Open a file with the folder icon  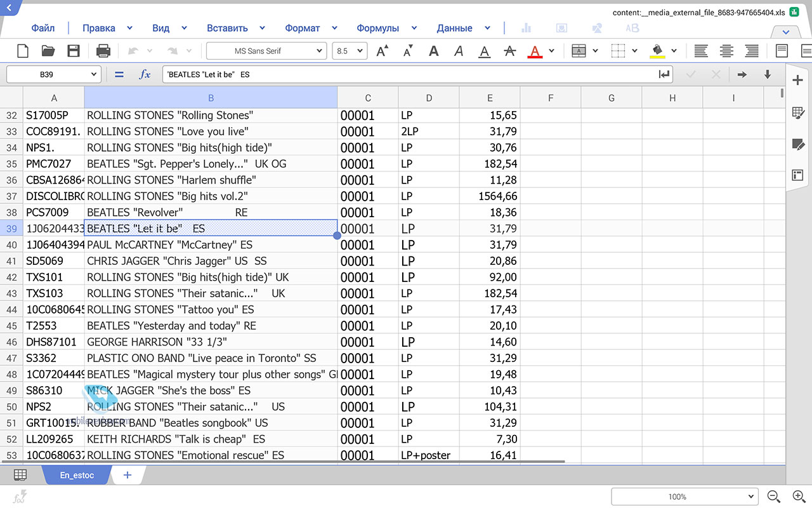coord(48,51)
